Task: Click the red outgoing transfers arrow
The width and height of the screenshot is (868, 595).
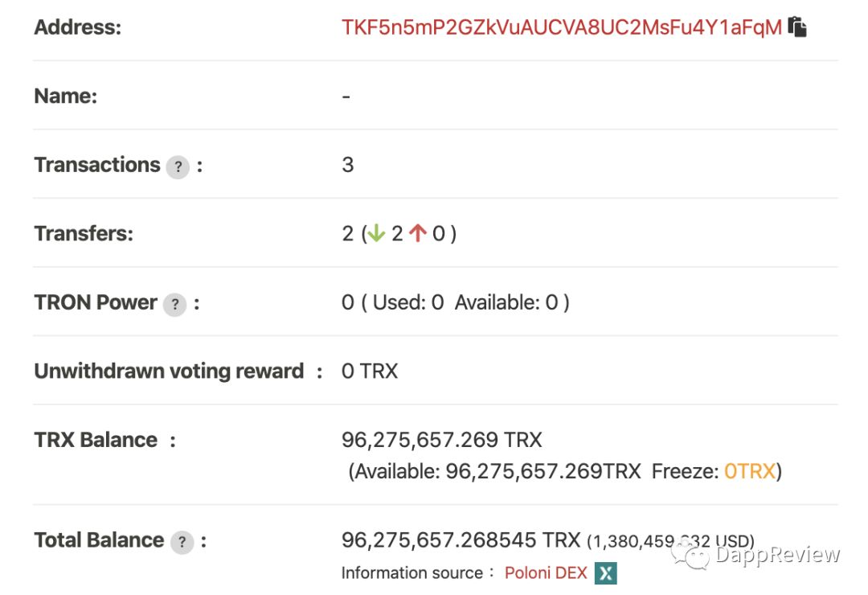Action: click(418, 233)
